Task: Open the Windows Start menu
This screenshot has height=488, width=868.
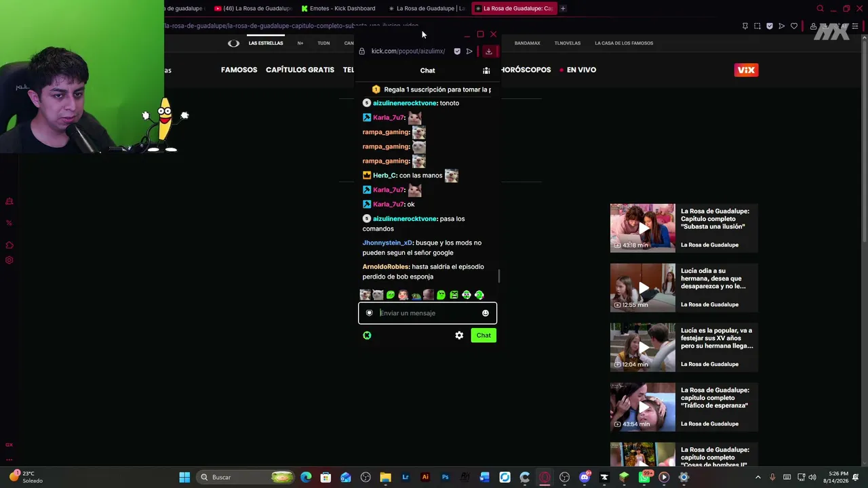Action: click(184, 477)
